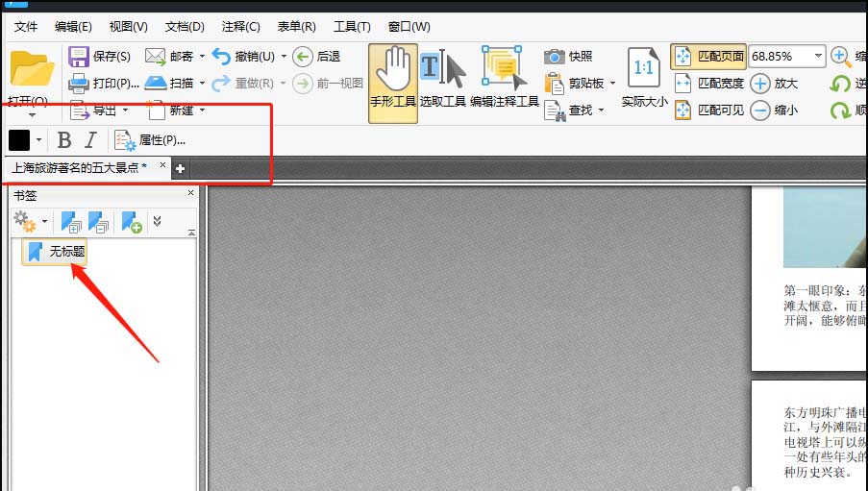The height and width of the screenshot is (491, 868).
Task: Open the bookmarks options gear icon
Action: click(x=25, y=221)
